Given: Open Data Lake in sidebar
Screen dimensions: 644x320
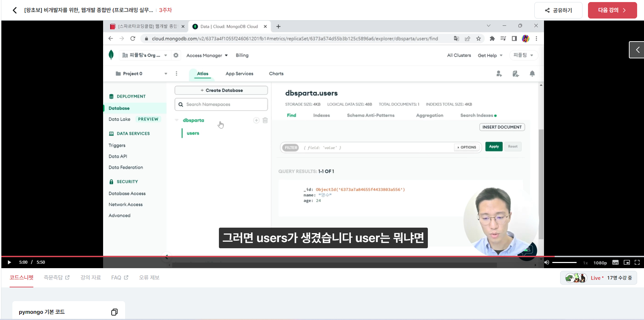Looking at the screenshot, I should [x=119, y=119].
